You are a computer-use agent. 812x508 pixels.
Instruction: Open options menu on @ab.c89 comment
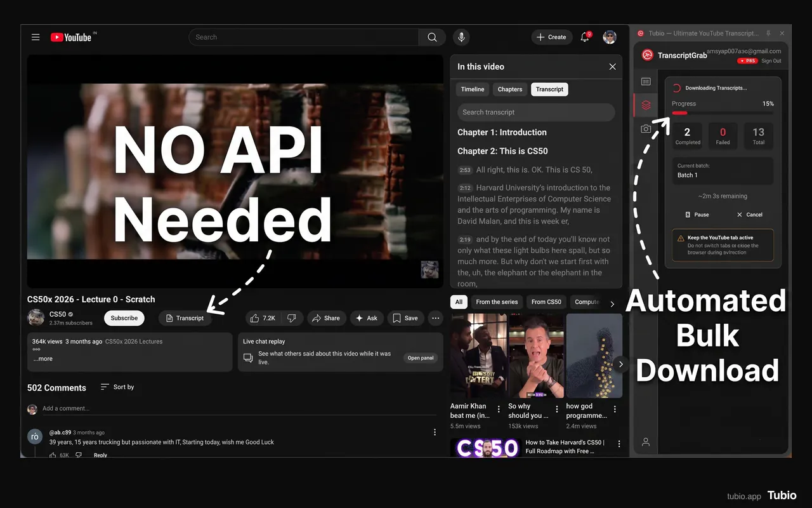tap(435, 432)
